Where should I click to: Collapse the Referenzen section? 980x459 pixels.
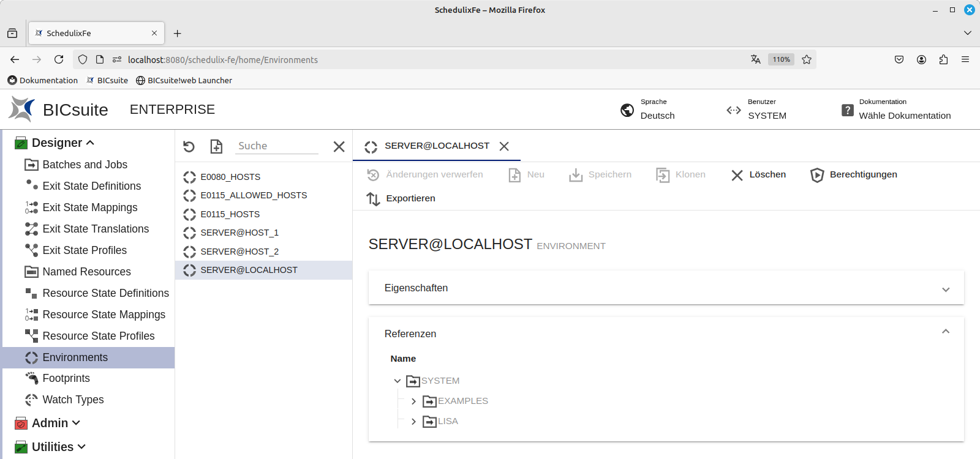click(945, 332)
